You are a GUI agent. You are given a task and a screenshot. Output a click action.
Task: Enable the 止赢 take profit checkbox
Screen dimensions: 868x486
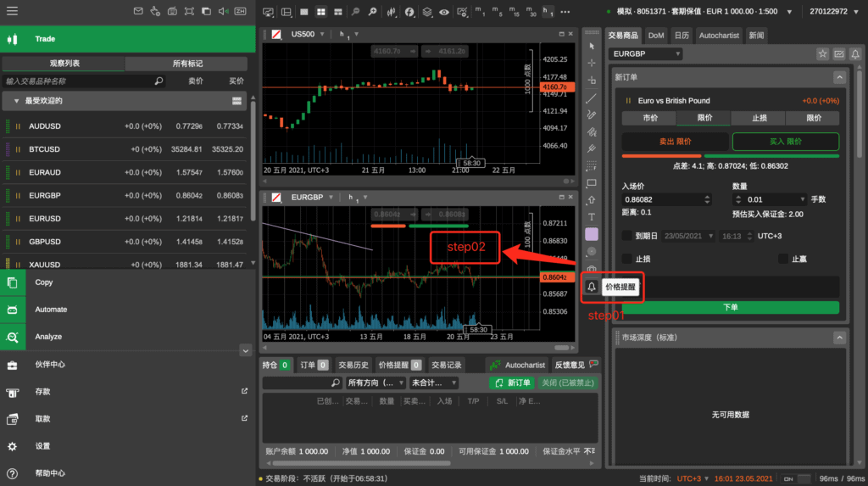pos(782,259)
